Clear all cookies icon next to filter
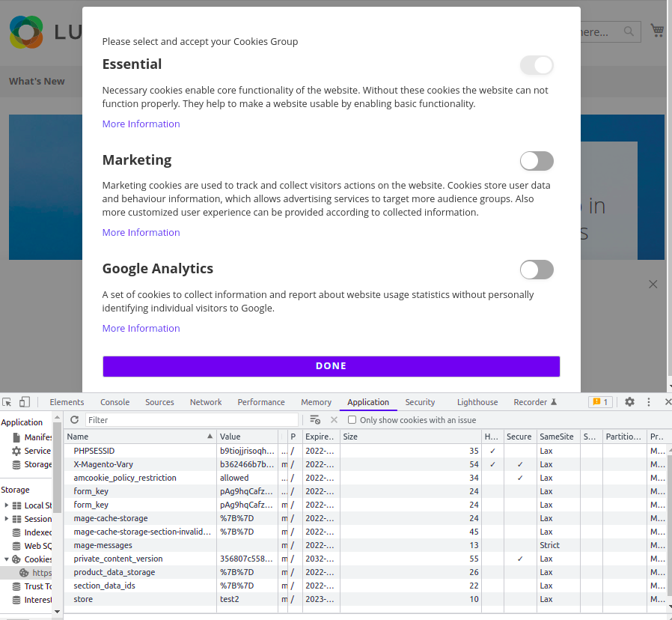This screenshot has width=672, height=620. point(315,420)
